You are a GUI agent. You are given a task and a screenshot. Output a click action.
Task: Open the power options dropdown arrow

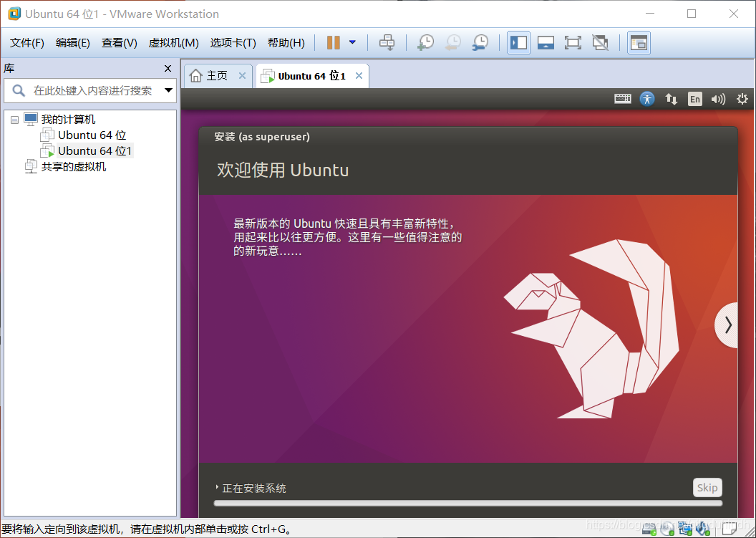pos(352,42)
